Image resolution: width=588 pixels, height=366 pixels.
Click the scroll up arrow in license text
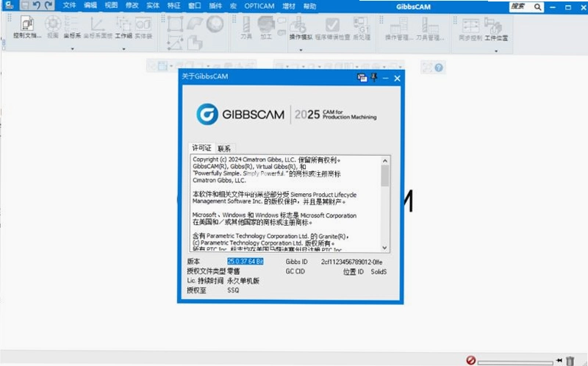(x=384, y=161)
